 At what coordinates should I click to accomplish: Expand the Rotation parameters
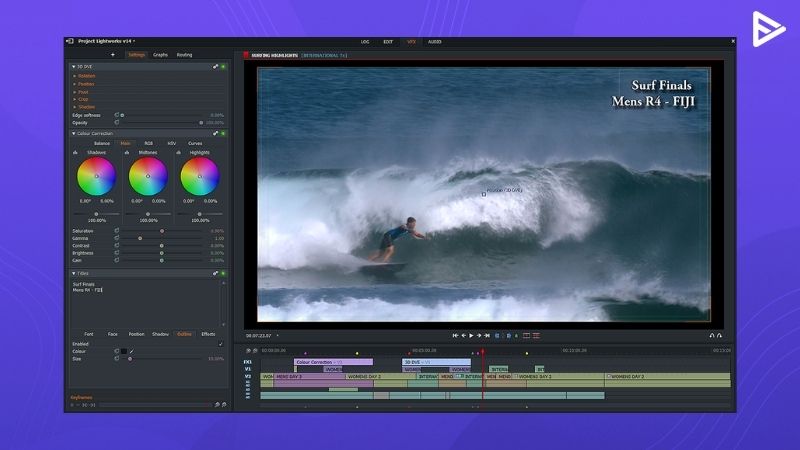tap(74, 76)
